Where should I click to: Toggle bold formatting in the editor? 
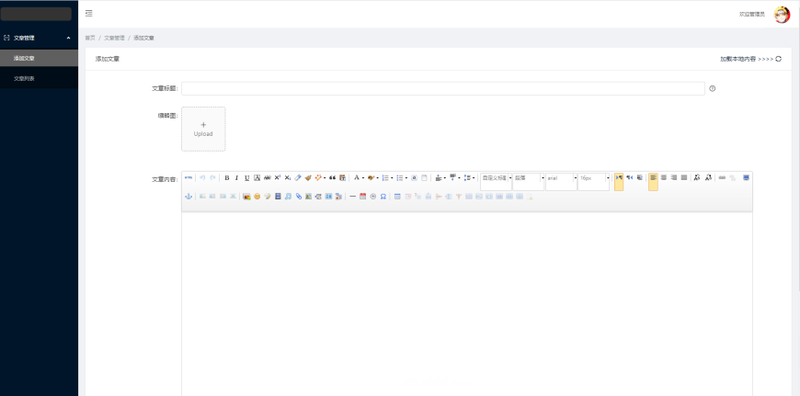(227, 178)
